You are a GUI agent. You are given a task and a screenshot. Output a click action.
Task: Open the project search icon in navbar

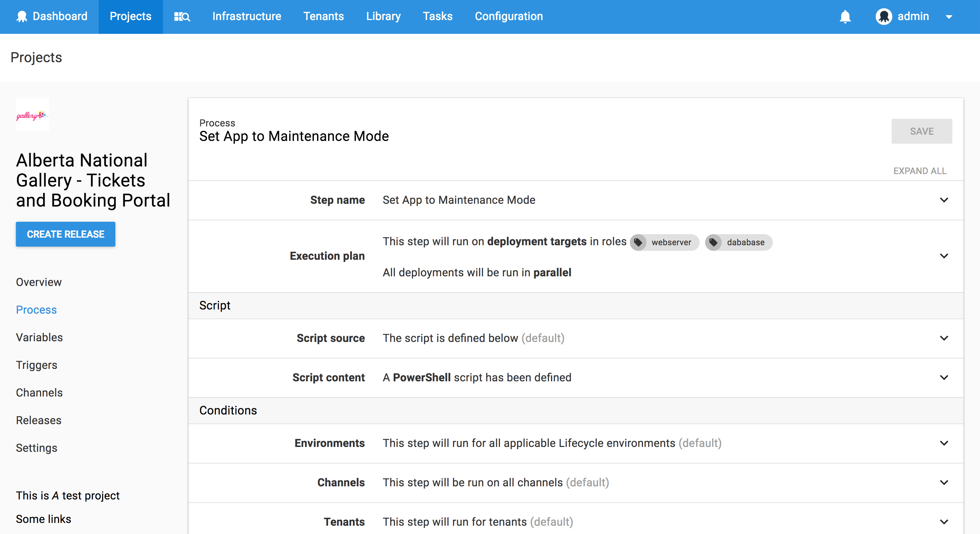coord(182,16)
